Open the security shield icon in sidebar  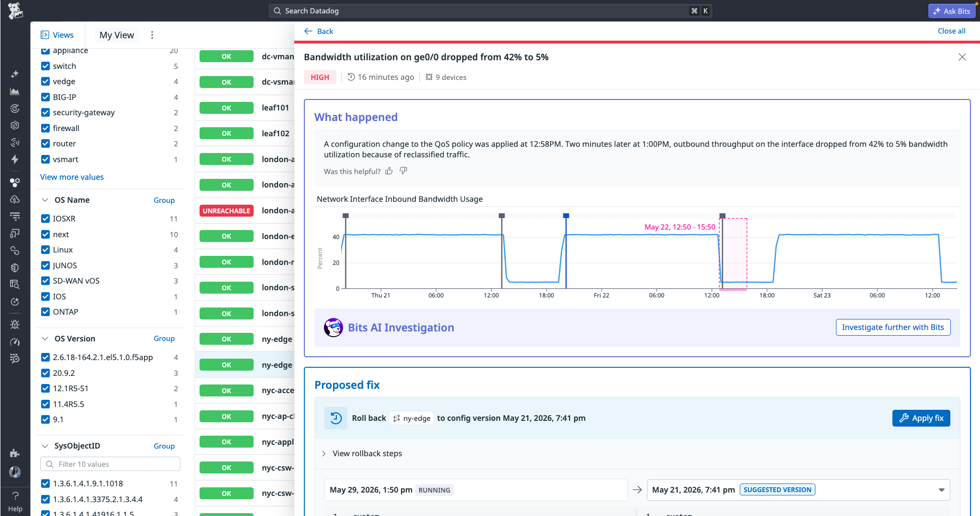pyautogui.click(x=15, y=267)
